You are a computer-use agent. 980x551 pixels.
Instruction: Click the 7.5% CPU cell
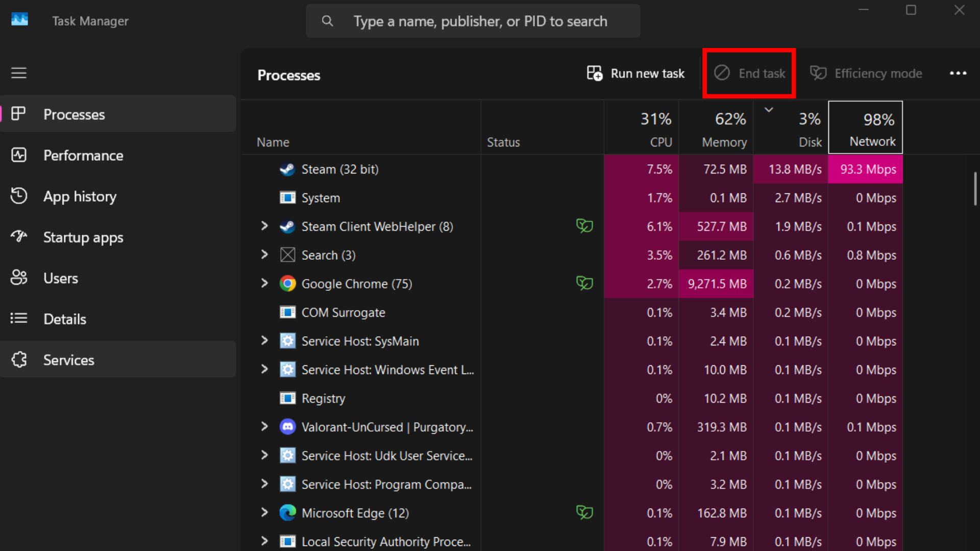tap(642, 169)
